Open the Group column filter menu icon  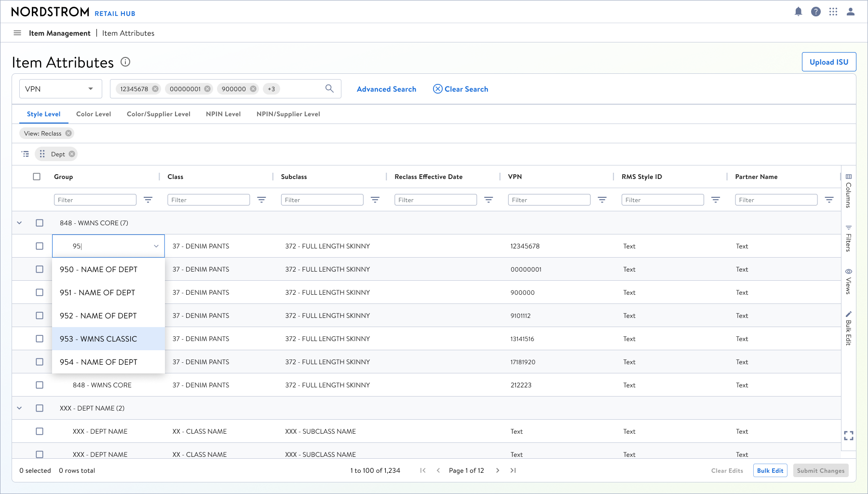click(x=148, y=200)
